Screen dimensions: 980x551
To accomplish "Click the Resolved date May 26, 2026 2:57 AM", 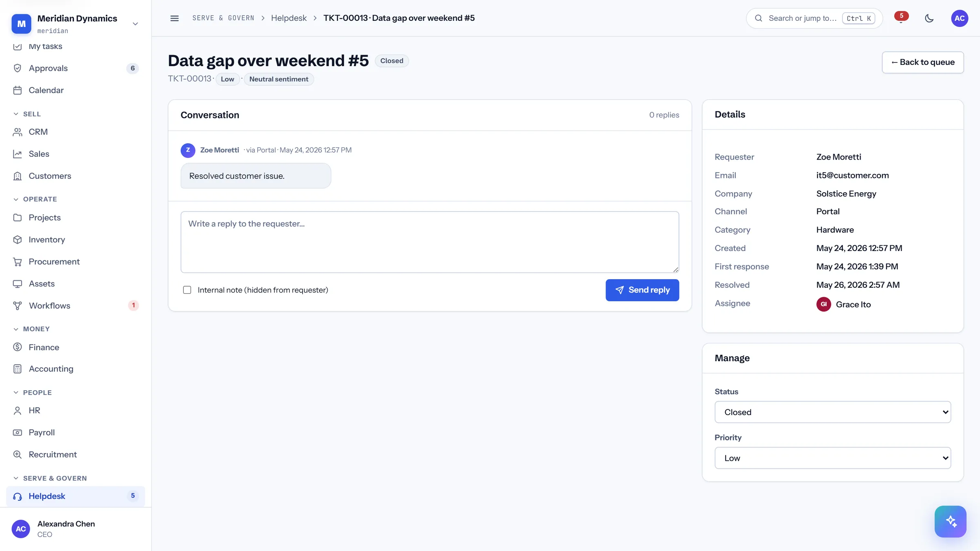I will [857, 285].
